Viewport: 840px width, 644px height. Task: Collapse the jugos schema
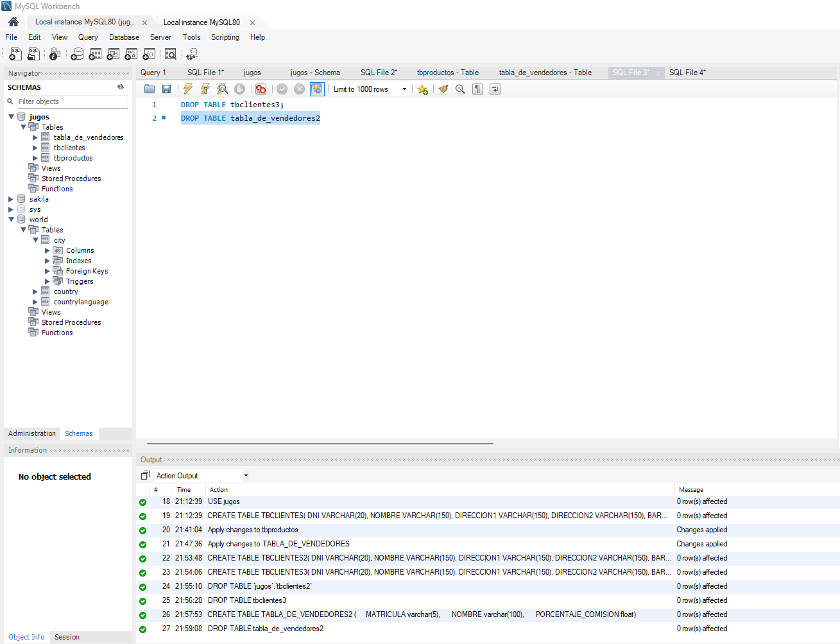pos(11,117)
